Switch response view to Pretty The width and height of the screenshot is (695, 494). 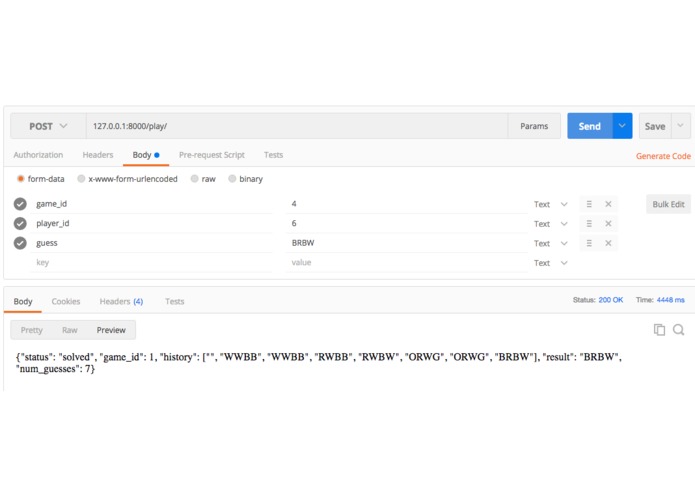(31, 330)
